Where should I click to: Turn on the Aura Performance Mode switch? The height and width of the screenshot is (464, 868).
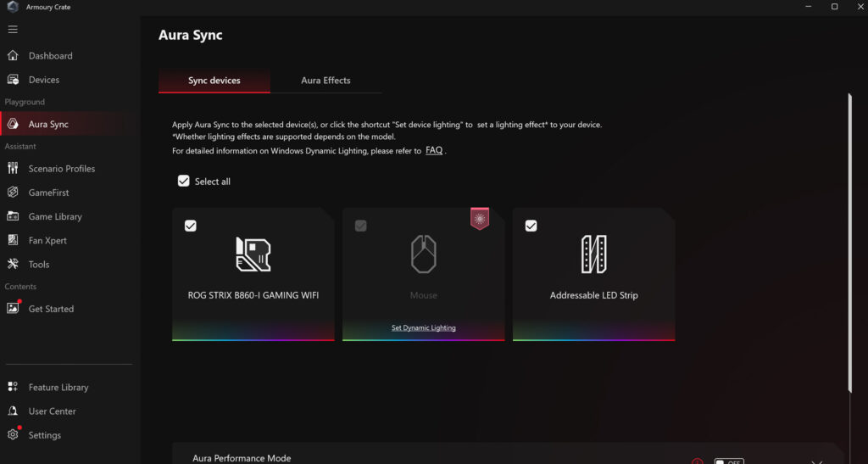pos(728,461)
